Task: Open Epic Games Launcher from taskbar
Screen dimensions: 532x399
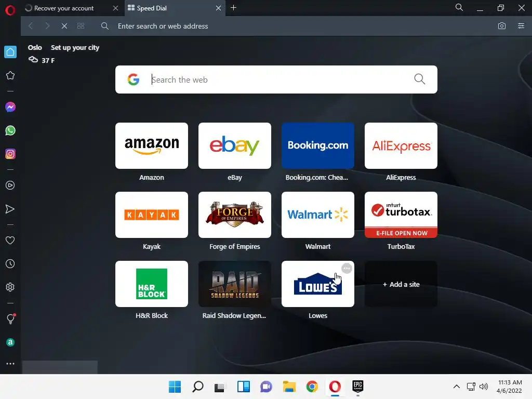Action: click(x=357, y=387)
